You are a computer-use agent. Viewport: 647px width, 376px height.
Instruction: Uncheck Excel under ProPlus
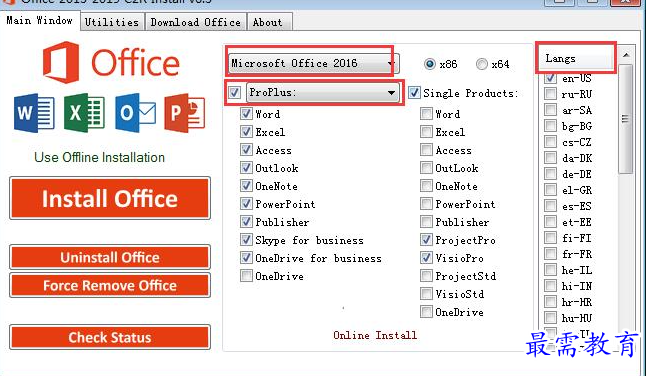click(x=246, y=132)
